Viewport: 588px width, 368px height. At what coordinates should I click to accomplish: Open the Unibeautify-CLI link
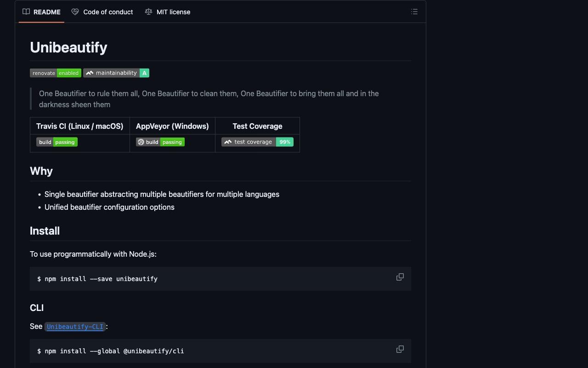click(75, 327)
